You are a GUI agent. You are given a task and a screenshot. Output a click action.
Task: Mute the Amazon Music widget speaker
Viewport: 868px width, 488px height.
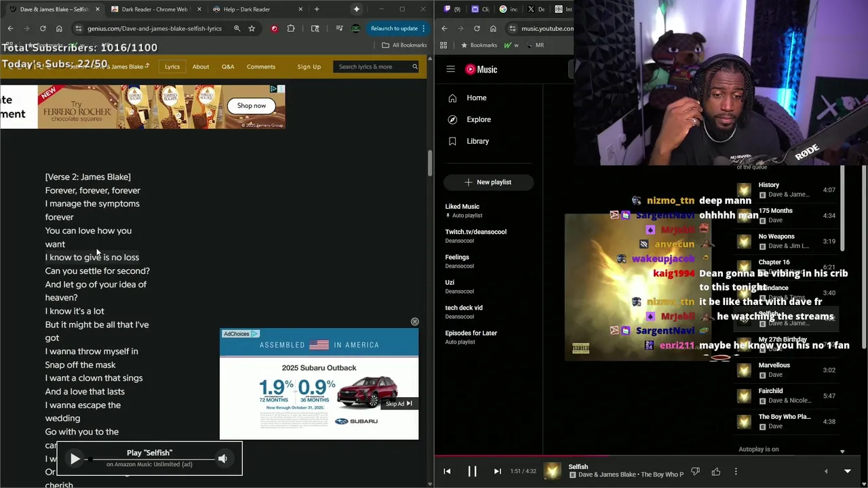point(222,459)
